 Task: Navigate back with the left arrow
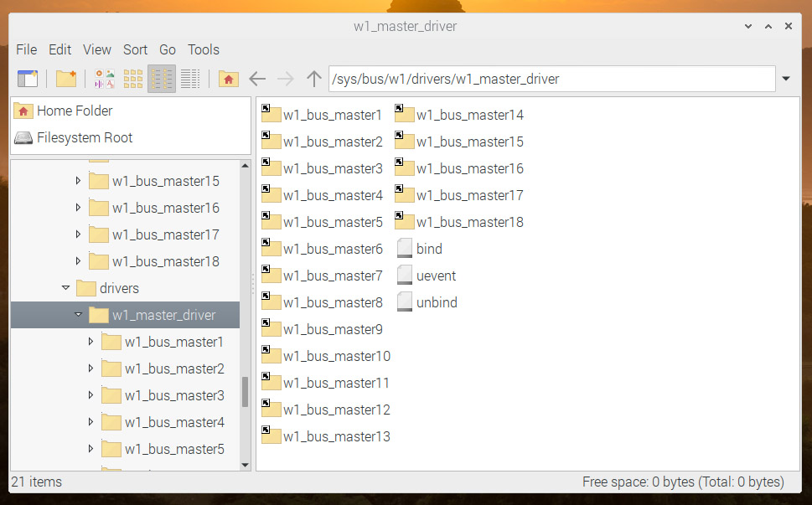[x=257, y=79]
